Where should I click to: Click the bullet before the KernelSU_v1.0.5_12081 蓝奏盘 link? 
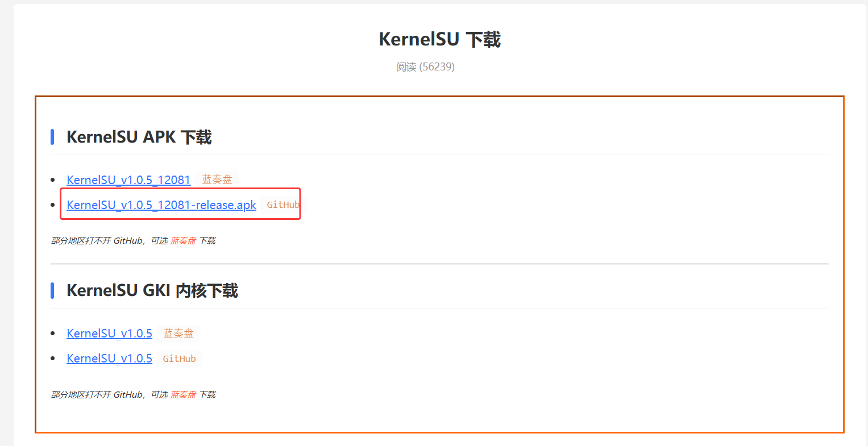click(53, 180)
